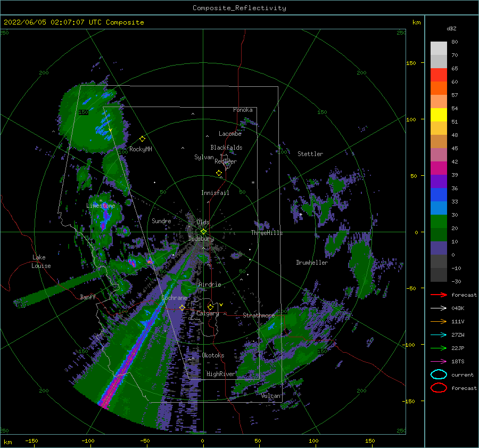Click the ThreeHills city label
Viewport: 479px width, 448px height.
pos(267,233)
